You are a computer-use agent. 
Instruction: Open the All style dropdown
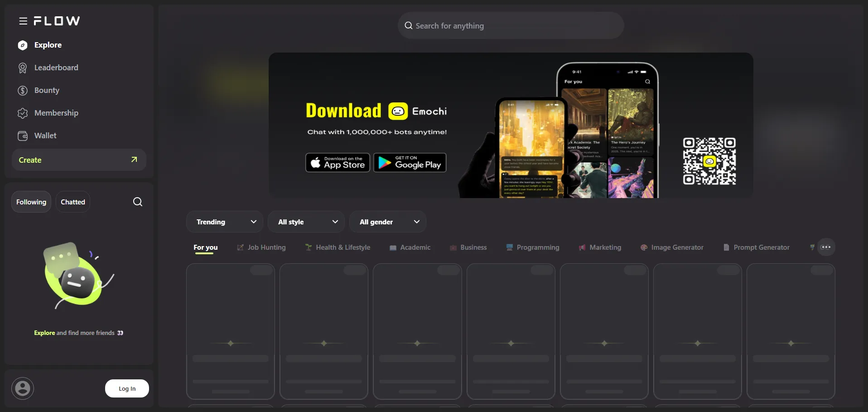click(x=306, y=222)
